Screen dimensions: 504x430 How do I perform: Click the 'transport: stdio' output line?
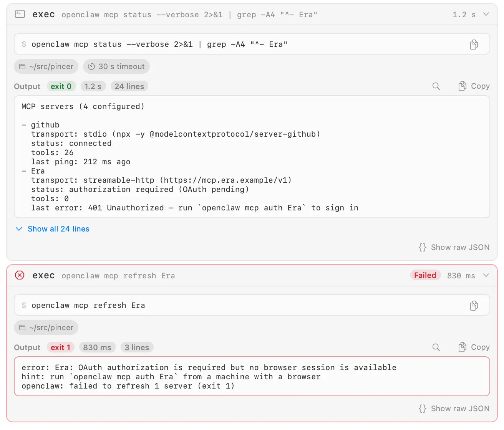click(x=176, y=134)
